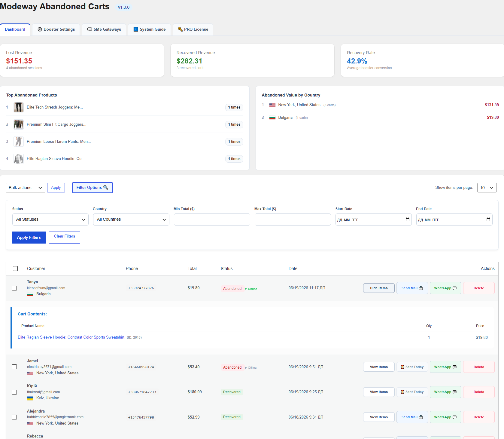
Task: Check the checkbox for Юрій's row
Action: point(14,392)
